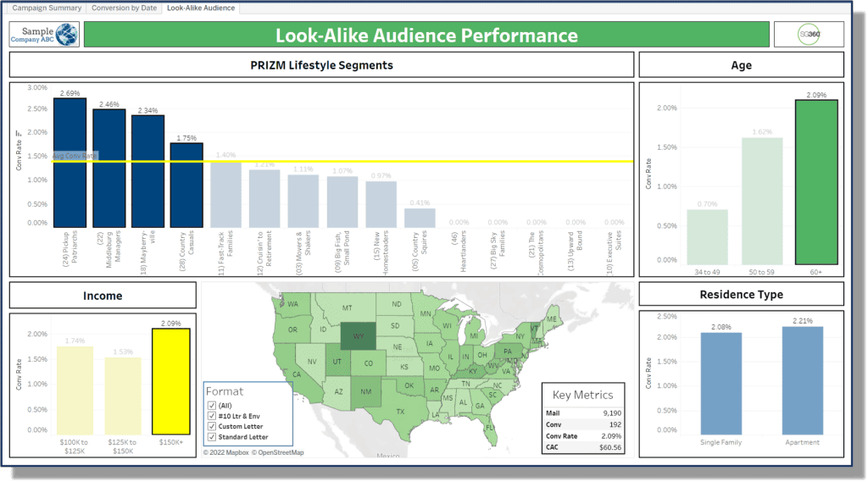Select the Apartment residence bar
Image resolution: width=868 pixels, height=482 pixels.
click(802, 380)
